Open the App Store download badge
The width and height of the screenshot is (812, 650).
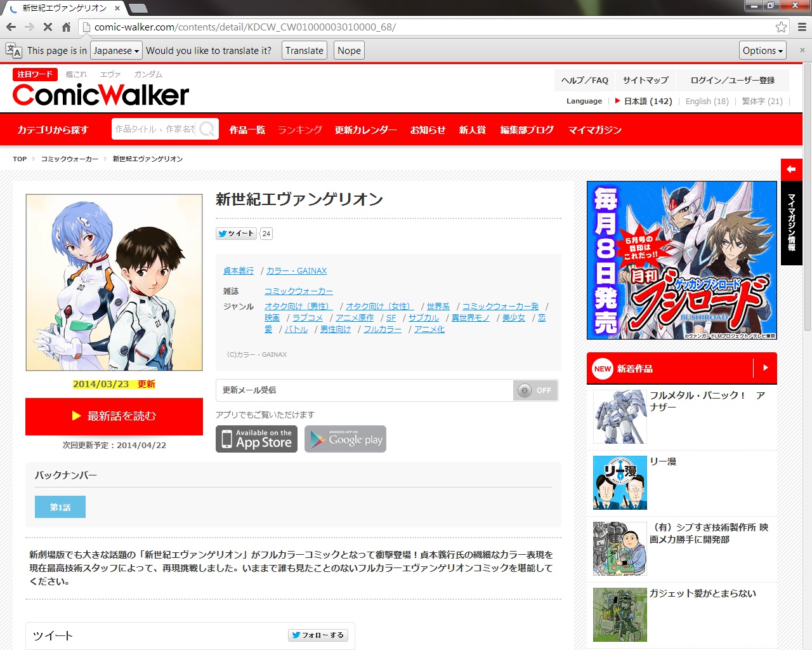[x=256, y=439]
